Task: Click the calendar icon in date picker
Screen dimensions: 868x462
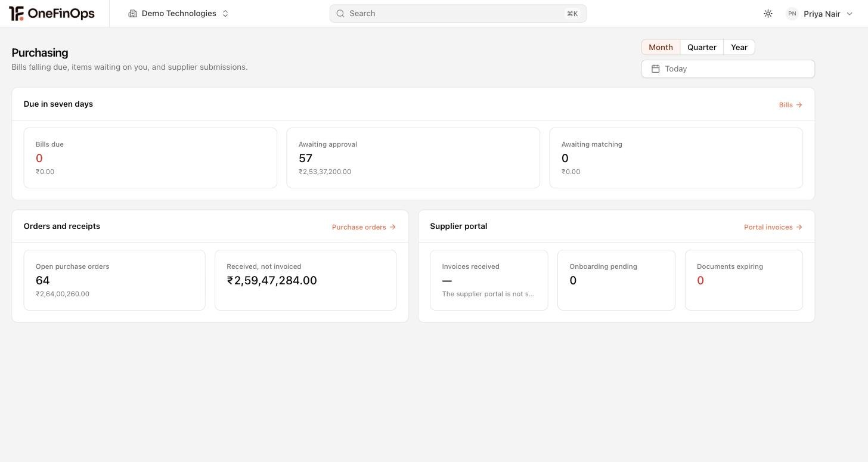Action: (655, 69)
